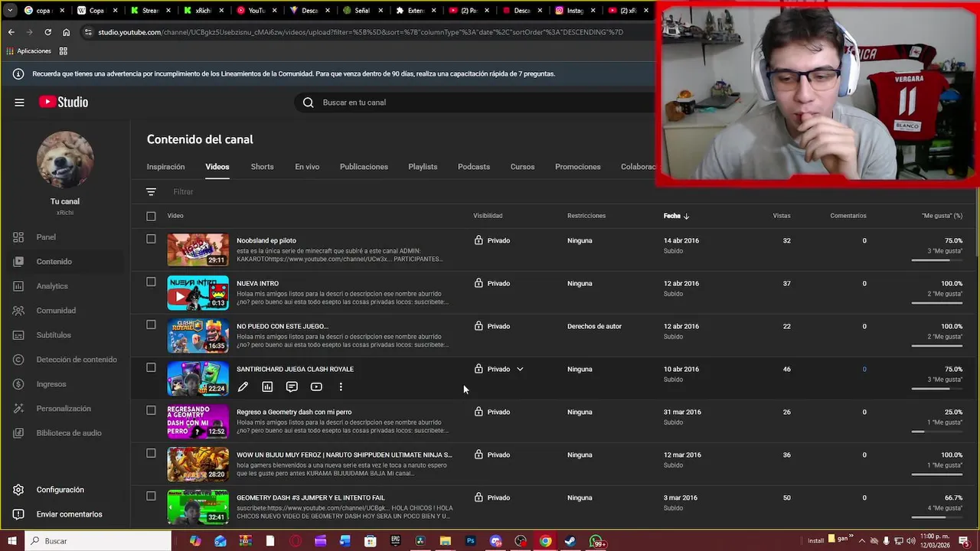Click the Enviar comentarios icon
Screen dimensions: 980x551
coord(18,514)
